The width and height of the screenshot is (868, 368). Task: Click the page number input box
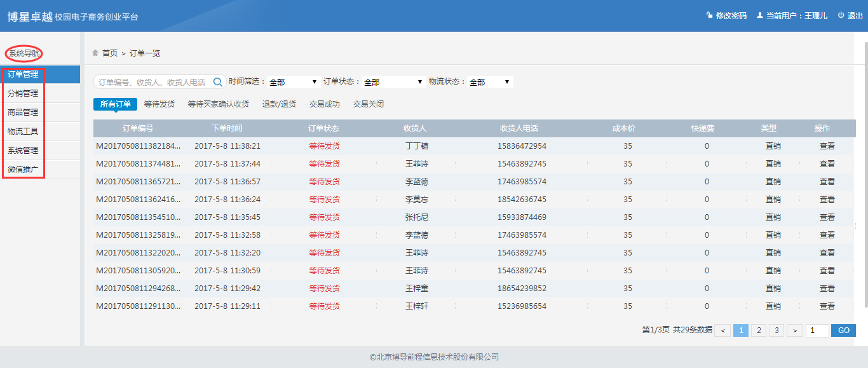point(817,331)
